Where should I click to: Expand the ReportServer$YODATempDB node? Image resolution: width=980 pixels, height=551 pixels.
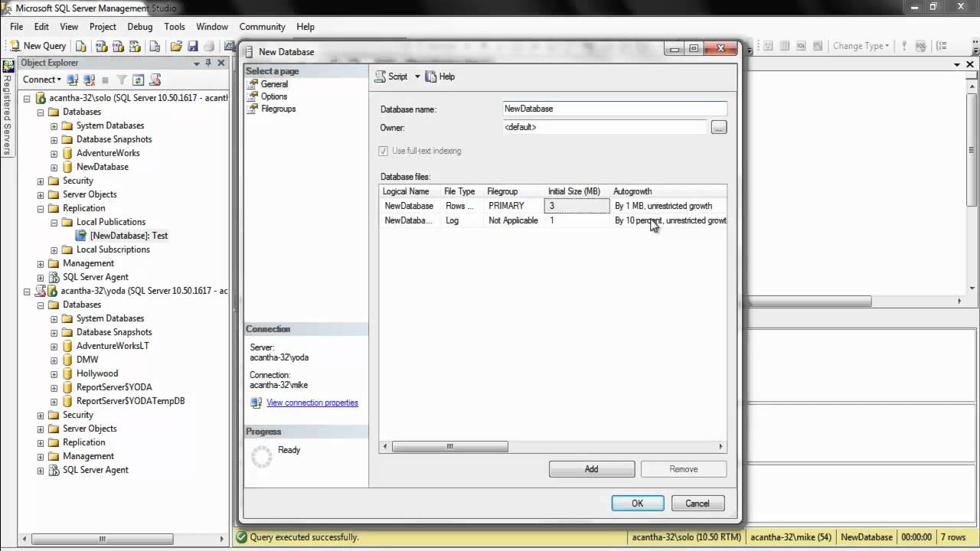(x=54, y=401)
